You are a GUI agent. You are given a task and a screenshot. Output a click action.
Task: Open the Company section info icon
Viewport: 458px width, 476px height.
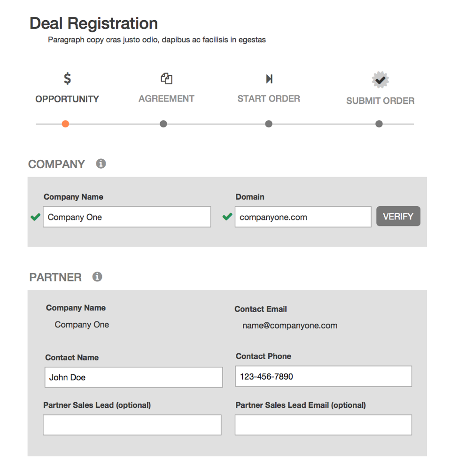[x=101, y=164]
